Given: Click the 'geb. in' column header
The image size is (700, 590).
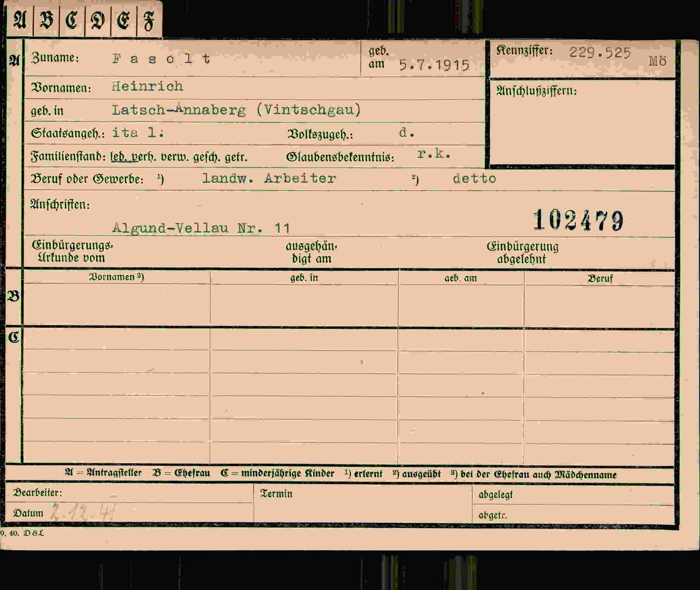Looking at the screenshot, I should [x=304, y=278].
